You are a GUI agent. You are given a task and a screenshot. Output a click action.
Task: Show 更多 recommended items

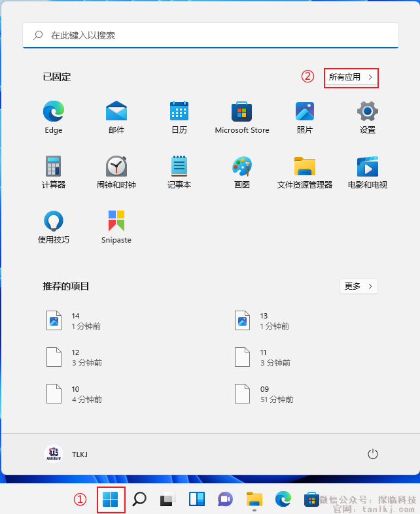point(359,286)
